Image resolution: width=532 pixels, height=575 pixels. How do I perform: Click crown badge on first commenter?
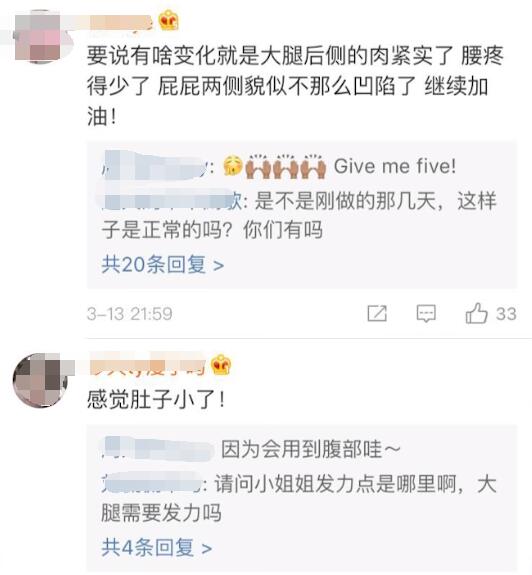(168, 21)
